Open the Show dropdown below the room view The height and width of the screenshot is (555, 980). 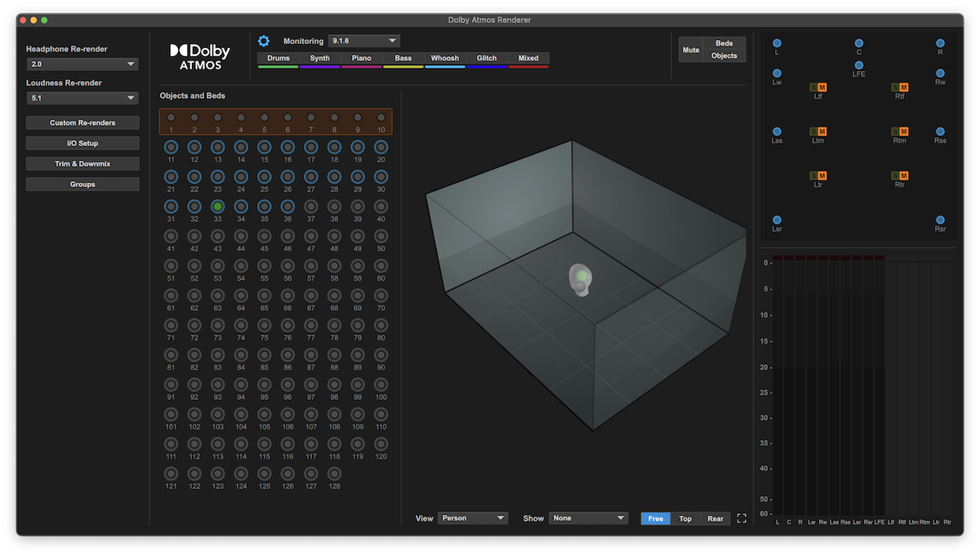click(588, 517)
